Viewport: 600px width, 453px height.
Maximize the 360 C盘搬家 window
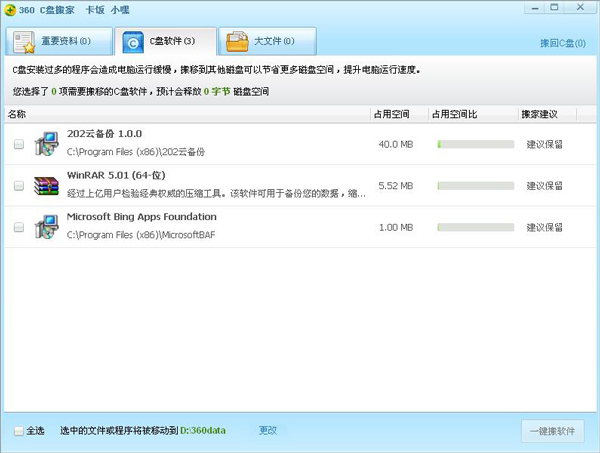pyautogui.click(x=554, y=8)
